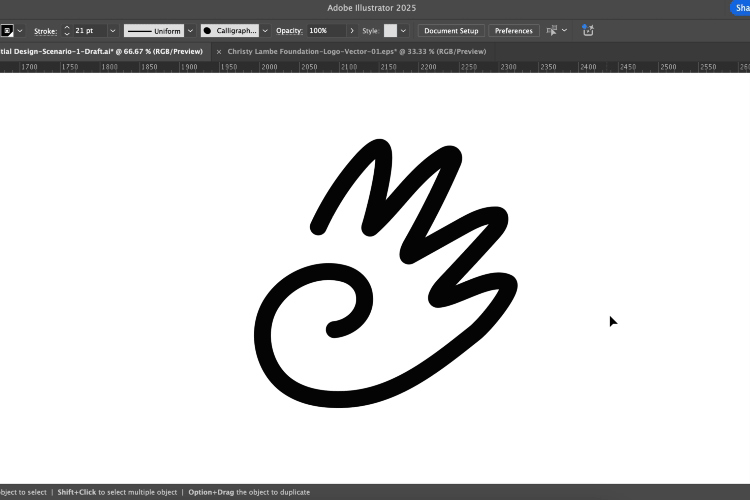Expand the select similar options arrow

tap(564, 30)
